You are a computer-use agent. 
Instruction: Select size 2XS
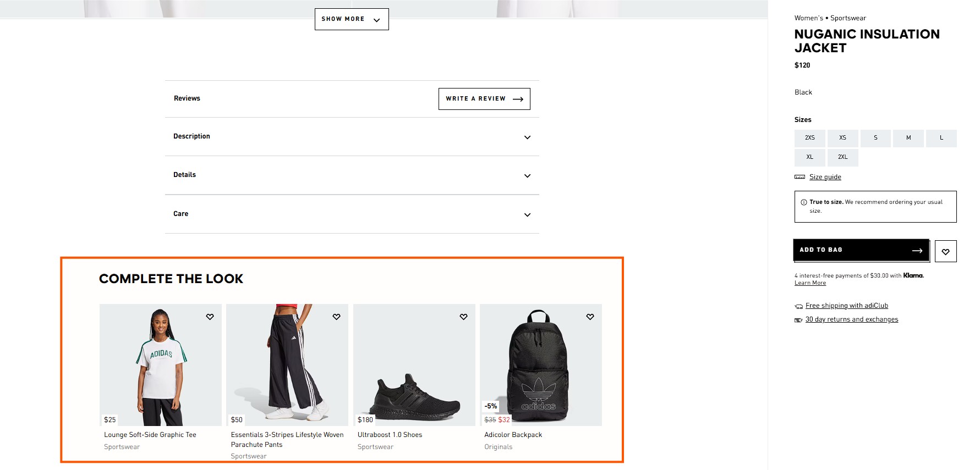(x=809, y=138)
